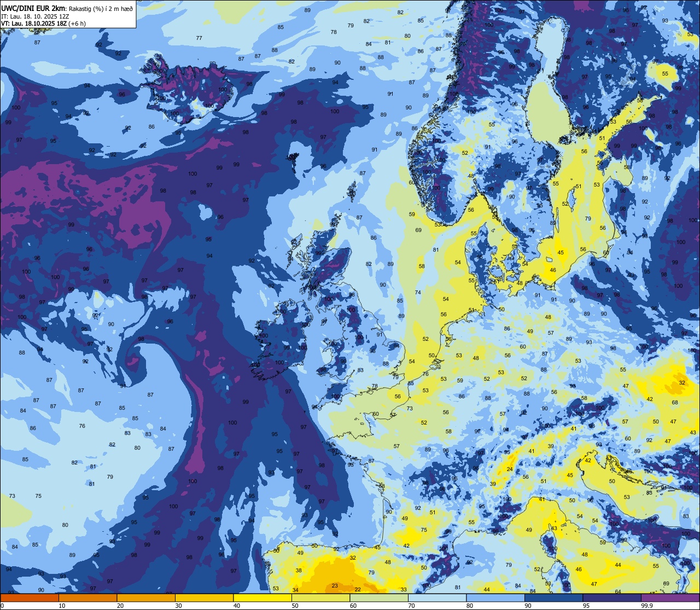Image resolution: width=700 pixels, height=610 pixels.
Task: Click the title 'UWC/DINI EUR 2km'
Action: click(32, 8)
